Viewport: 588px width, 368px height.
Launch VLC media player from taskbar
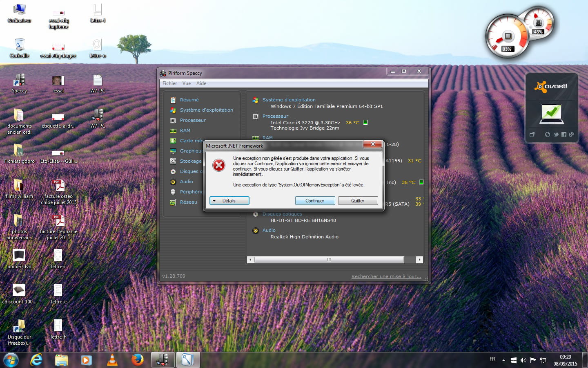click(112, 360)
